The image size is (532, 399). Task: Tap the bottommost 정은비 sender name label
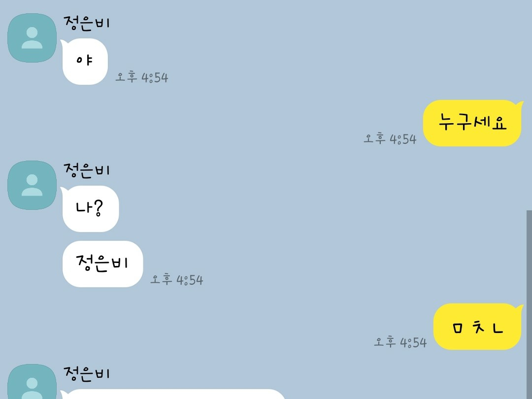click(87, 373)
